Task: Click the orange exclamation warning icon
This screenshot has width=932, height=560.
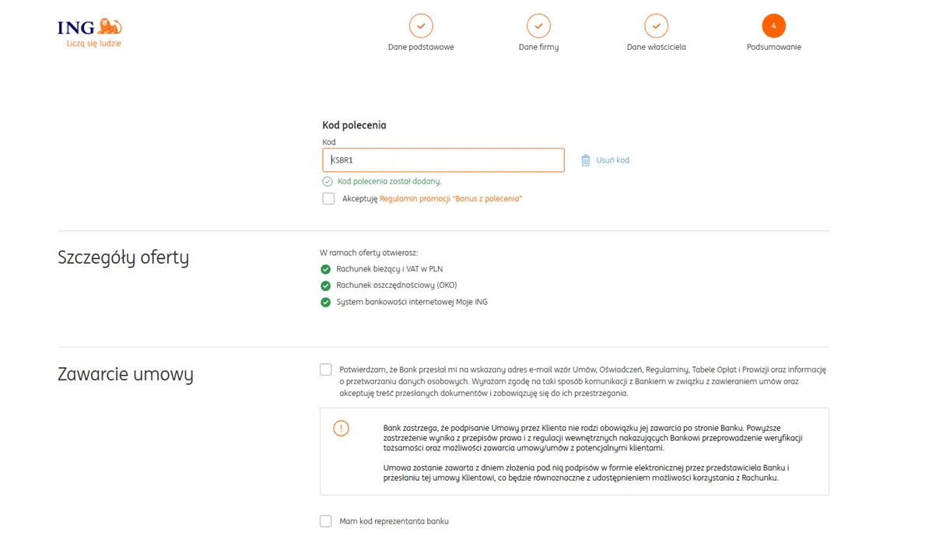Action: (342, 428)
